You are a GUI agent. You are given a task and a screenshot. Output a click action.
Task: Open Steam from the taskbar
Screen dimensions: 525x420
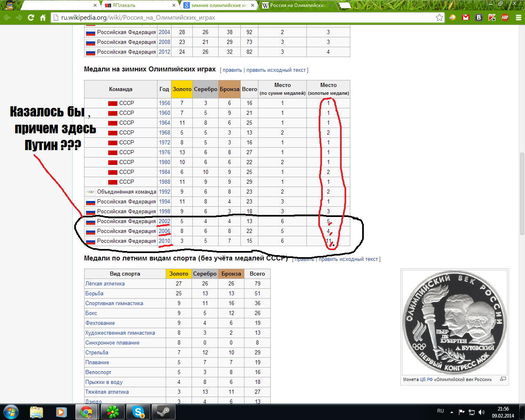163,411
